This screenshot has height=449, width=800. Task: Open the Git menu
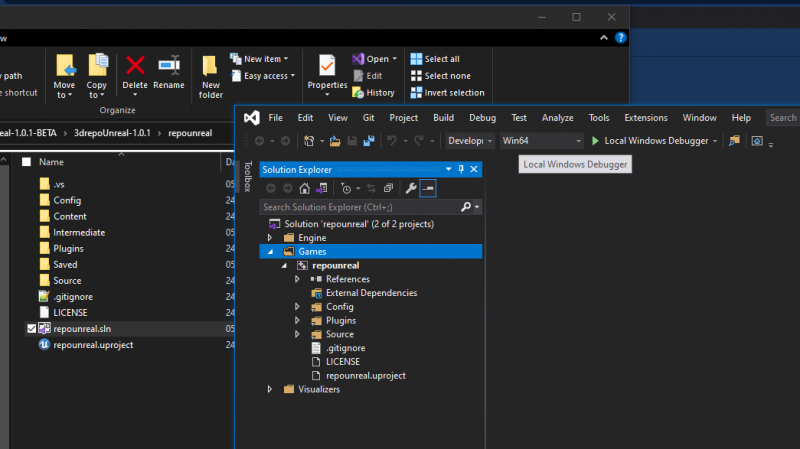coord(368,118)
